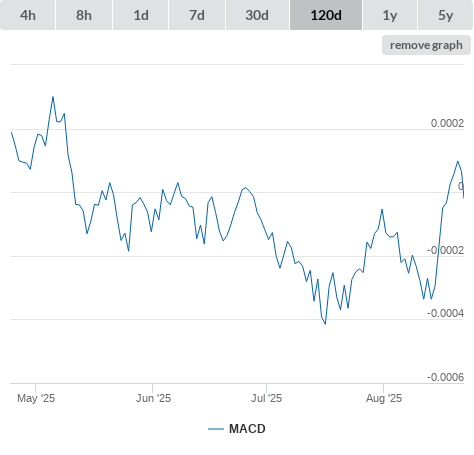
Task: Select the 1y time range
Action: tap(390, 15)
